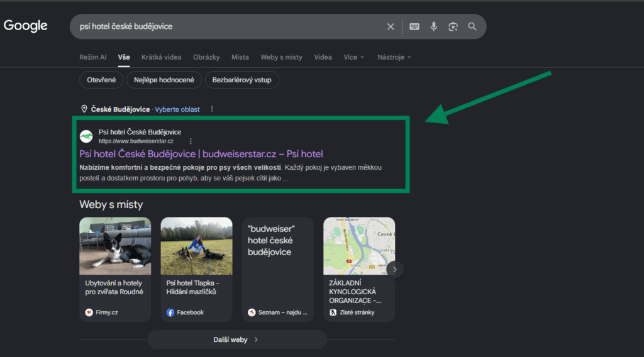Click the Weby s místy heading
644x357 pixels.
(x=111, y=205)
